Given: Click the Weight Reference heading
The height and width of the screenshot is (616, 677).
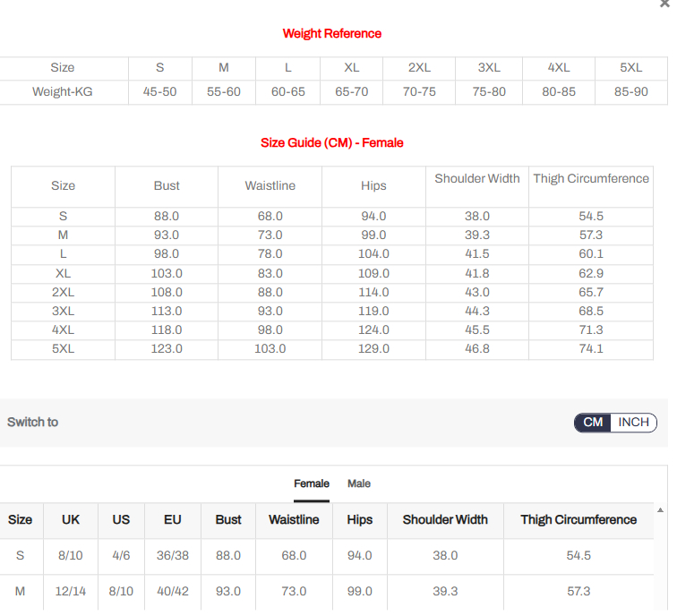Looking at the screenshot, I should tap(332, 33).
